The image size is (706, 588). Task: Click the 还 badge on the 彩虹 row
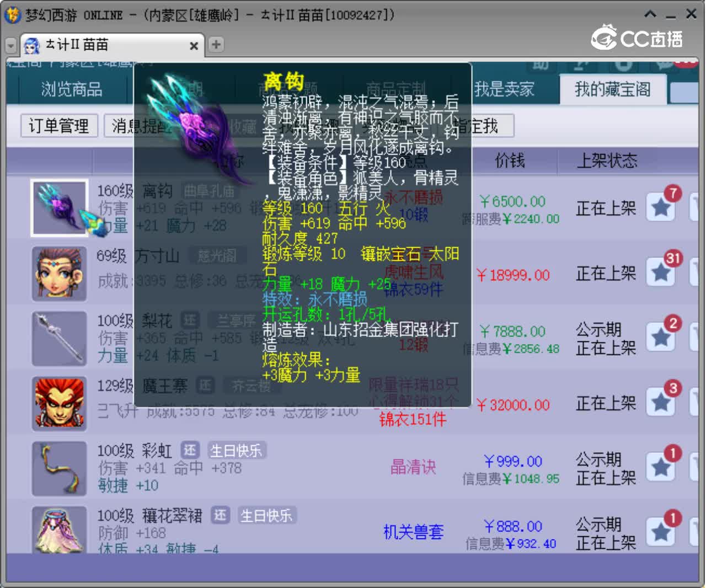(190, 451)
